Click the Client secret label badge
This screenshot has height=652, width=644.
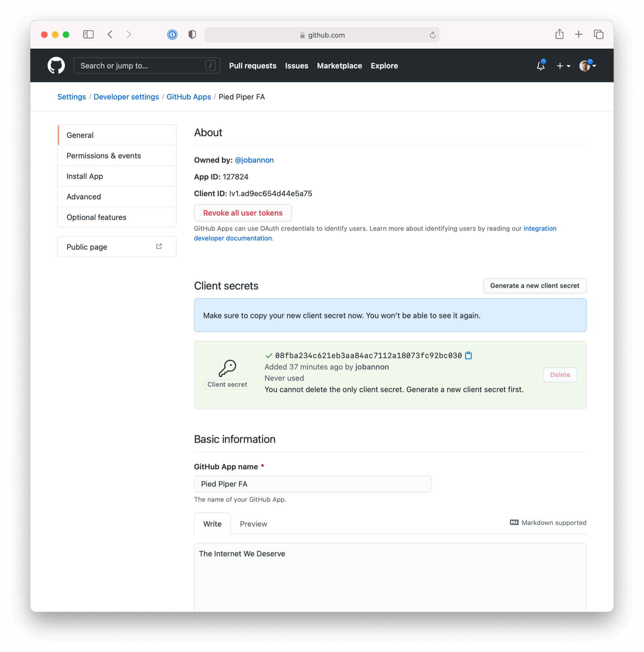tap(227, 384)
